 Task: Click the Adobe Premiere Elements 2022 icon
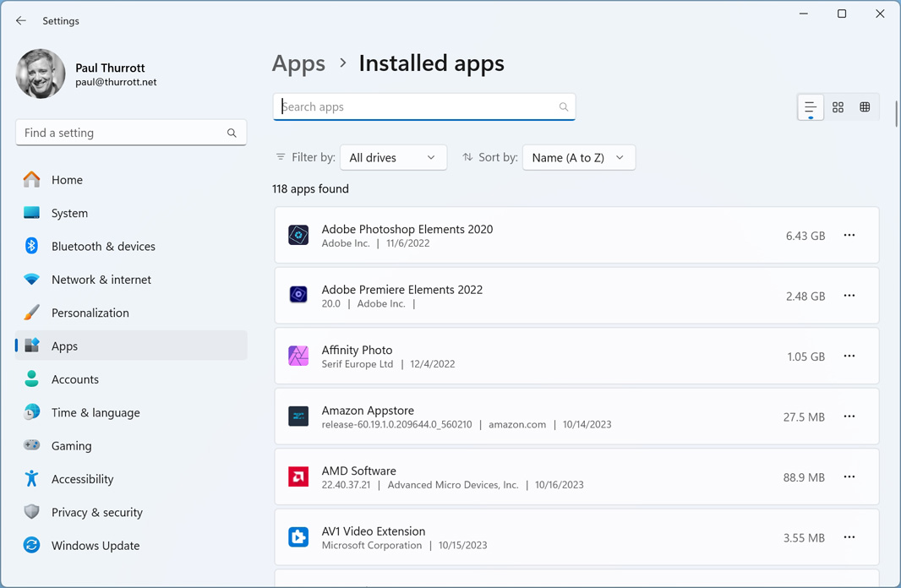298,295
